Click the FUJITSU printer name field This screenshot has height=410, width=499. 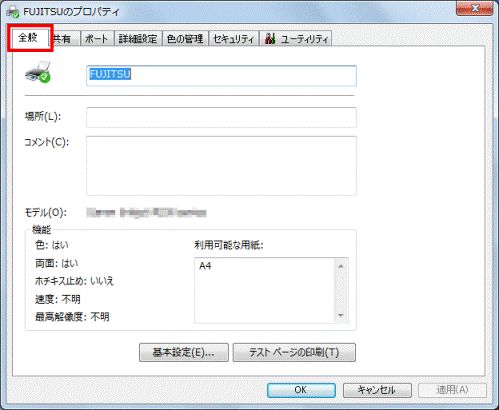221,76
